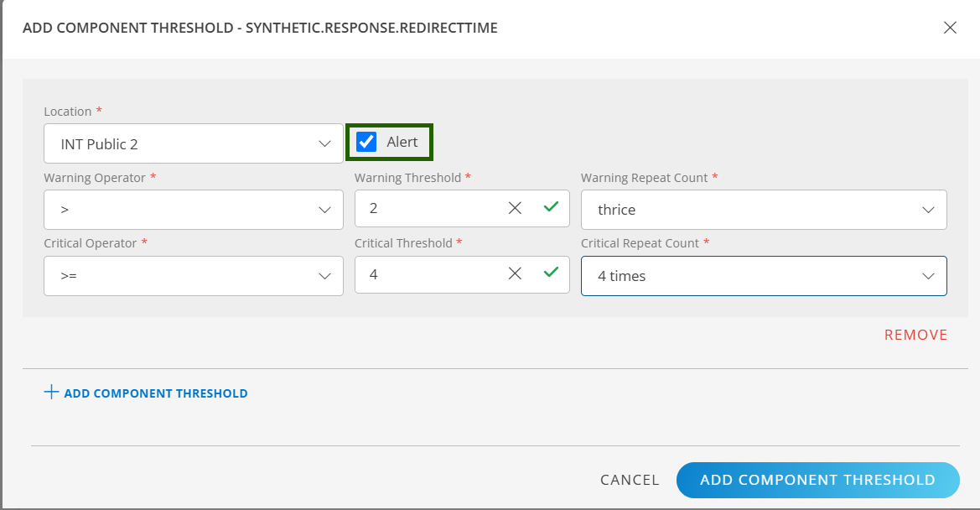Submit with the blue Add Component Threshold button
This screenshot has height=510, width=980.
click(817, 480)
